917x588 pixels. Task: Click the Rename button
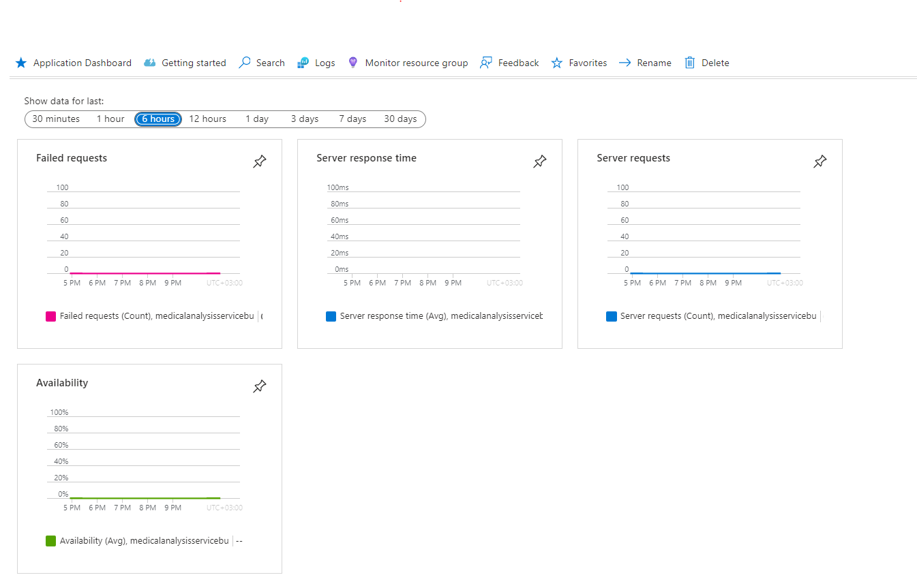[x=645, y=63]
